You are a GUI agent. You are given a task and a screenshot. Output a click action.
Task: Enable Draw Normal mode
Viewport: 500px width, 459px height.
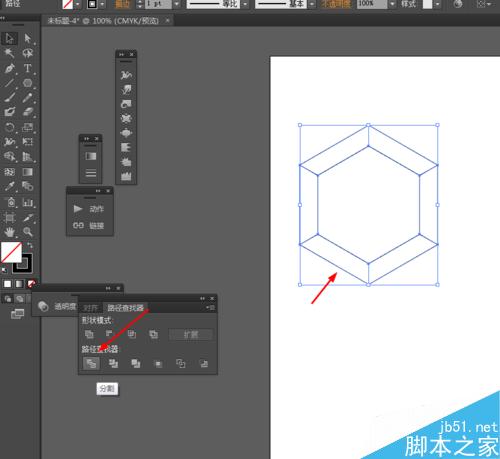8,299
